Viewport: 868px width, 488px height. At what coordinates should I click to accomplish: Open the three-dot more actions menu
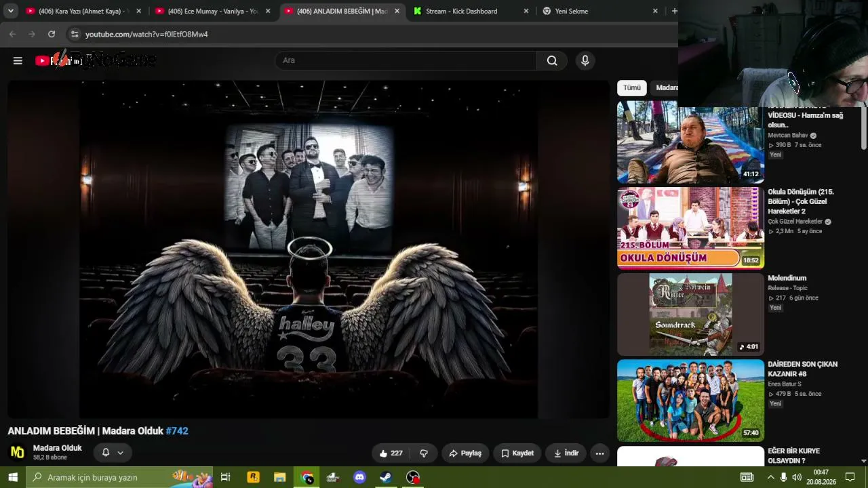(x=599, y=453)
